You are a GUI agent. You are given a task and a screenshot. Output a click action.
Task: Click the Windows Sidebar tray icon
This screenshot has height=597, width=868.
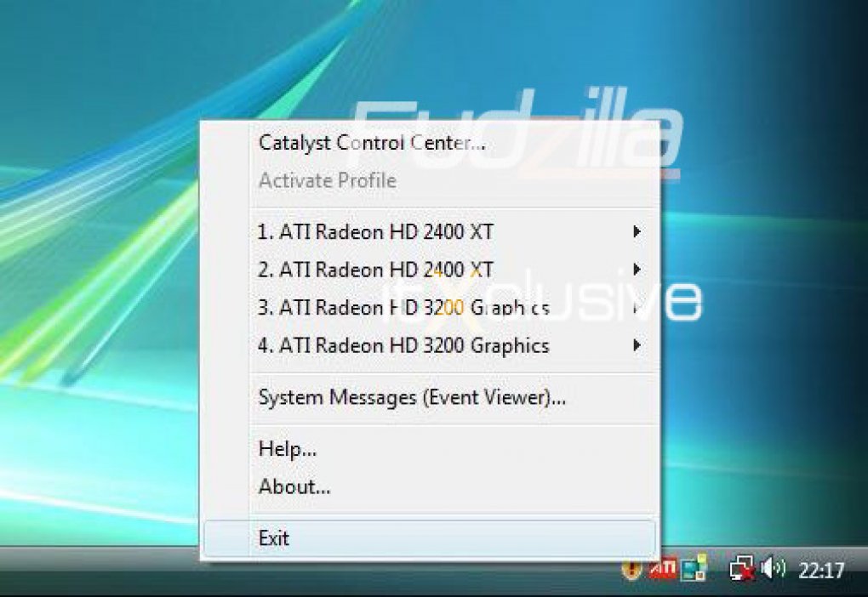(694, 568)
